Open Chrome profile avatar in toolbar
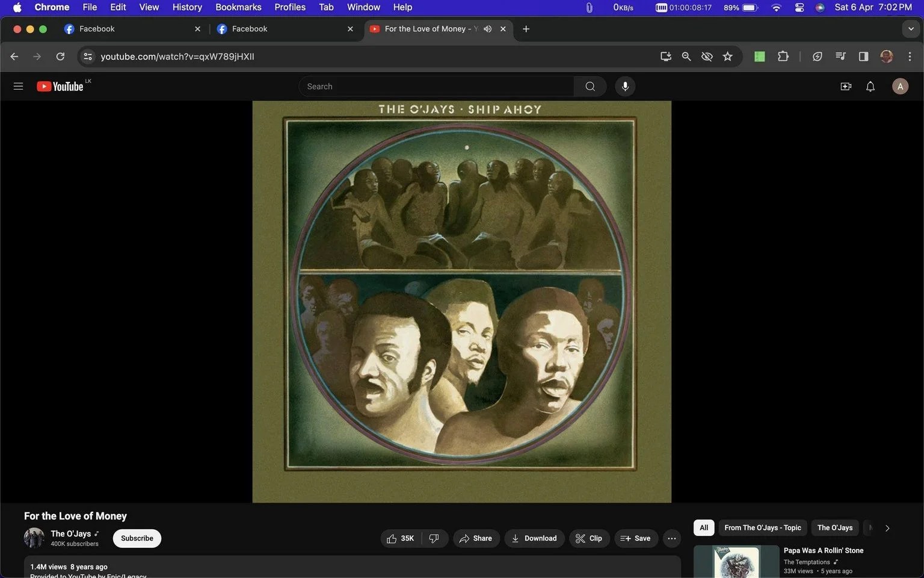The height and width of the screenshot is (578, 924). tap(886, 56)
